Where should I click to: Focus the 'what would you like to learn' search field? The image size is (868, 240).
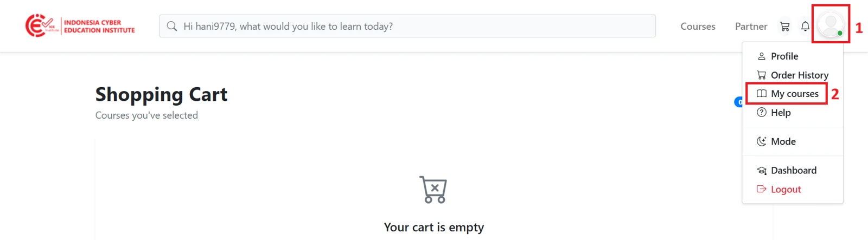[407, 26]
